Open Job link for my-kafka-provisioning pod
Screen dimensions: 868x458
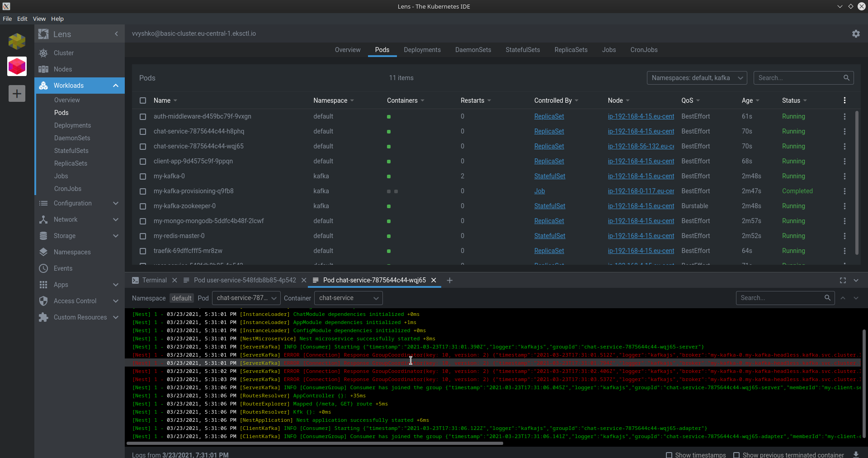click(x=539, y=191)
